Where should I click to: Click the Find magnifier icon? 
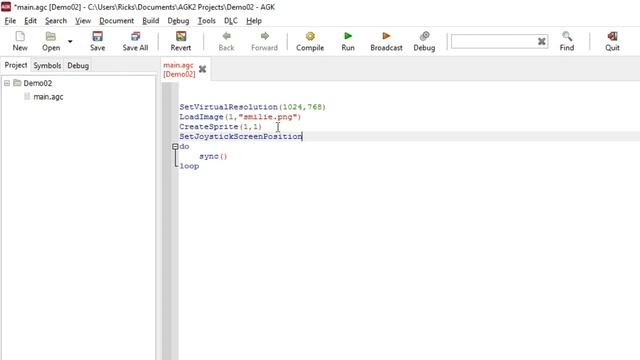[567, 41]
